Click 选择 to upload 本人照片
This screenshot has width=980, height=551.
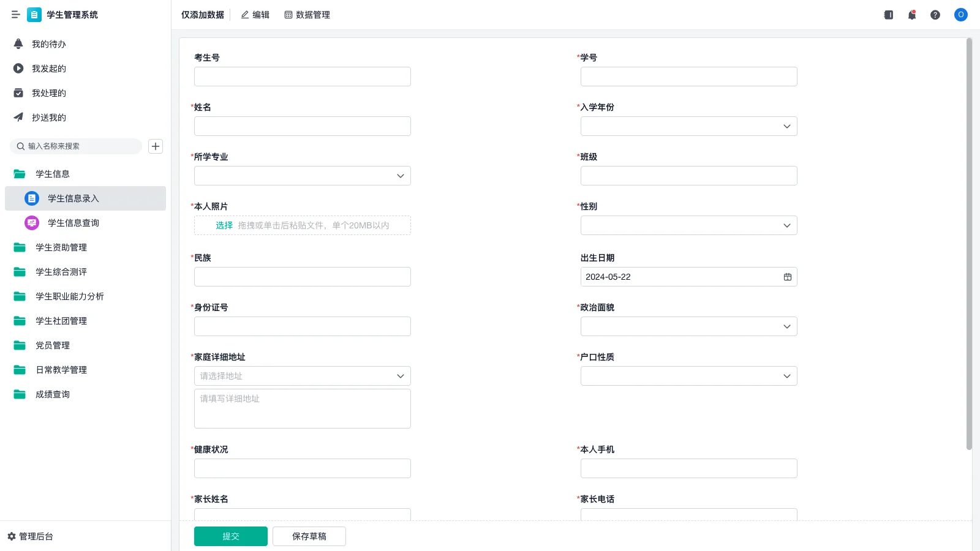[x=223, y=225]
